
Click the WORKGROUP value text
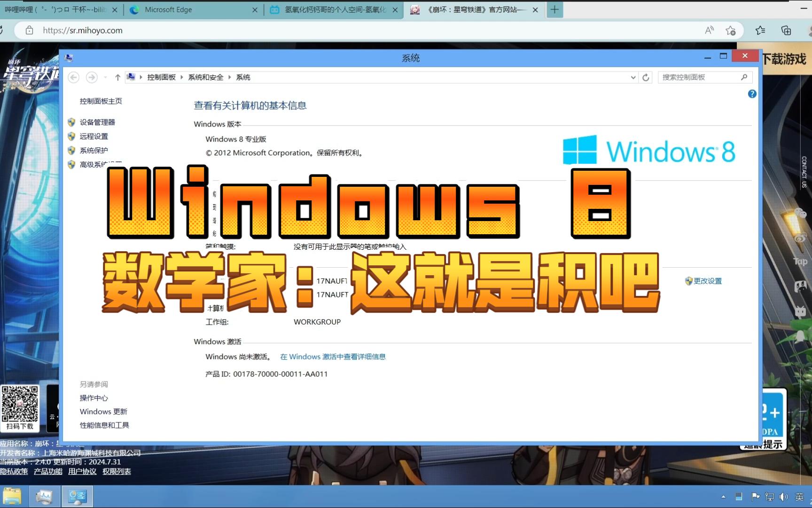pos(317,322)
